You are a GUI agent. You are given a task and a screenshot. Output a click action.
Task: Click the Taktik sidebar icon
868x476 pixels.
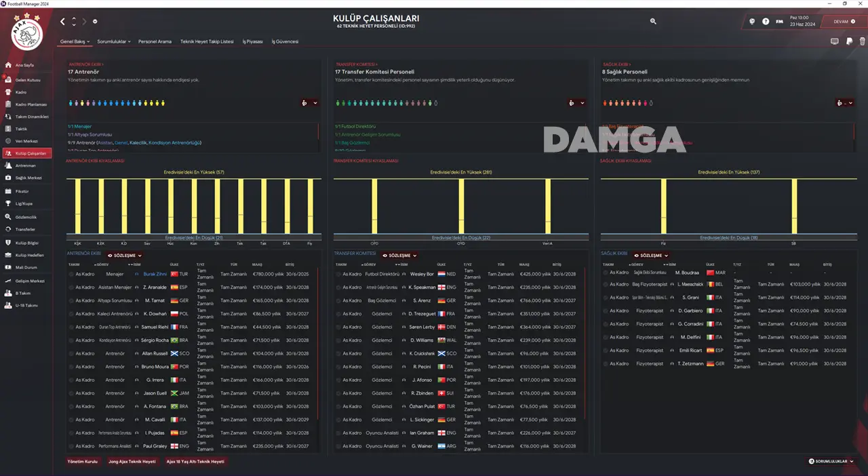click(9, 129)
